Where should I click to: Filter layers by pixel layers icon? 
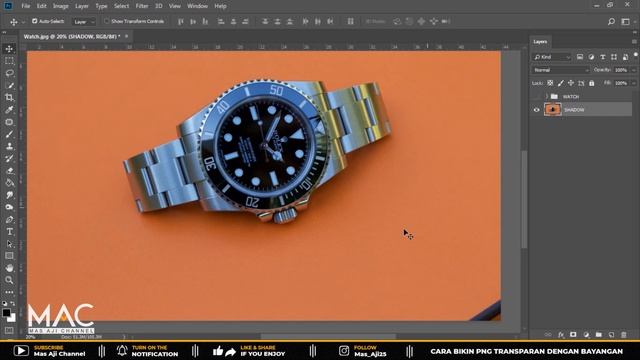580,57
